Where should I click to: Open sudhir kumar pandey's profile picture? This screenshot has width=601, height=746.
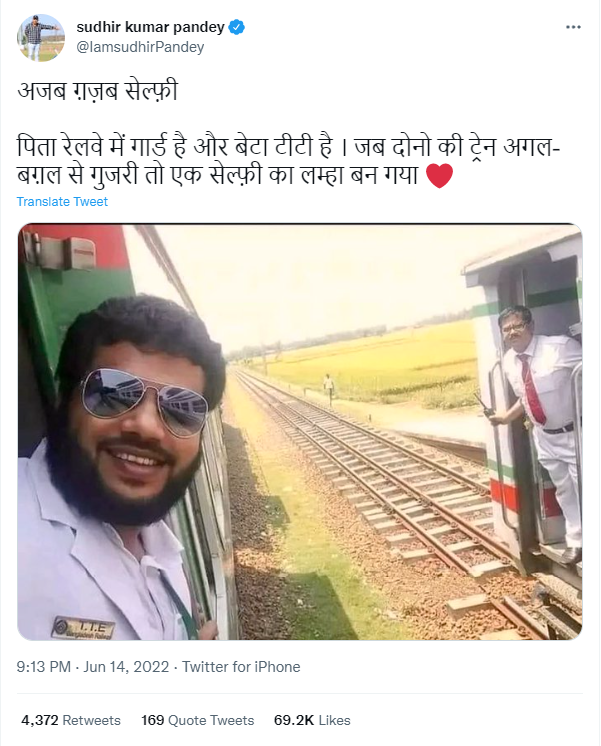pos(41,37)
